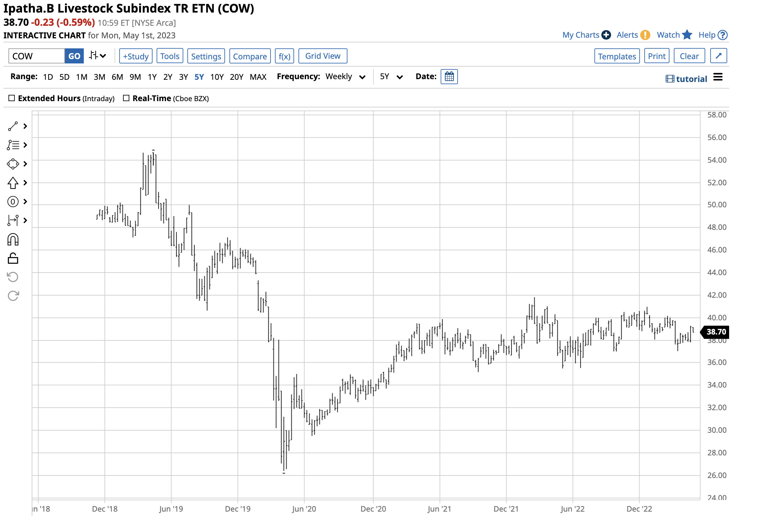The image size is (757, 532).
Task: Enable the Real-Time Cboe BZX checkbox
Action: click(126, 98)
